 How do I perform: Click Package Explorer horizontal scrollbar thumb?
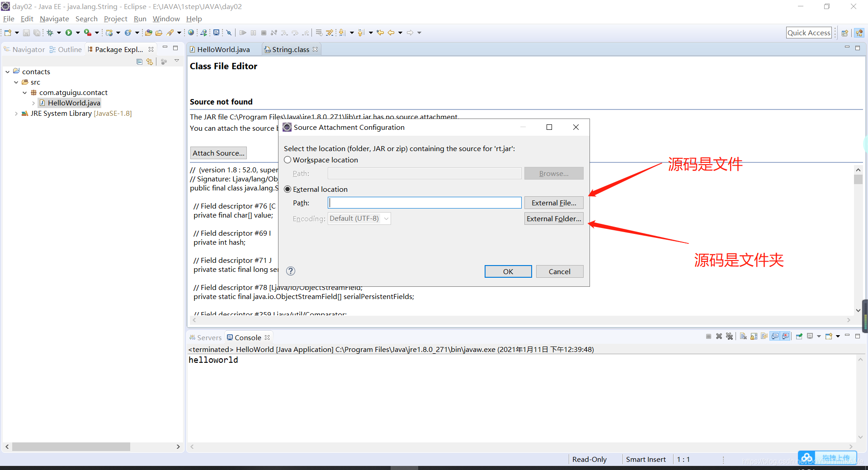pyautogui.click(x=71, y=446)
